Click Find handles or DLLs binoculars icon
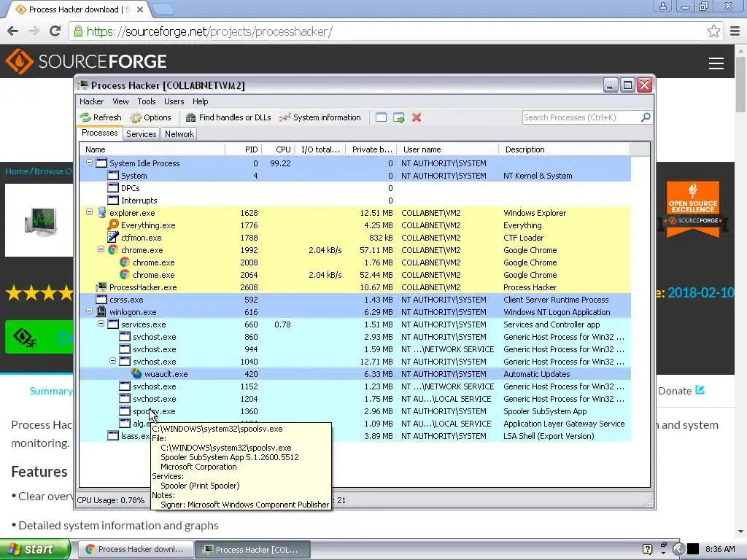The image size is (747, 560). coord(190,117)
